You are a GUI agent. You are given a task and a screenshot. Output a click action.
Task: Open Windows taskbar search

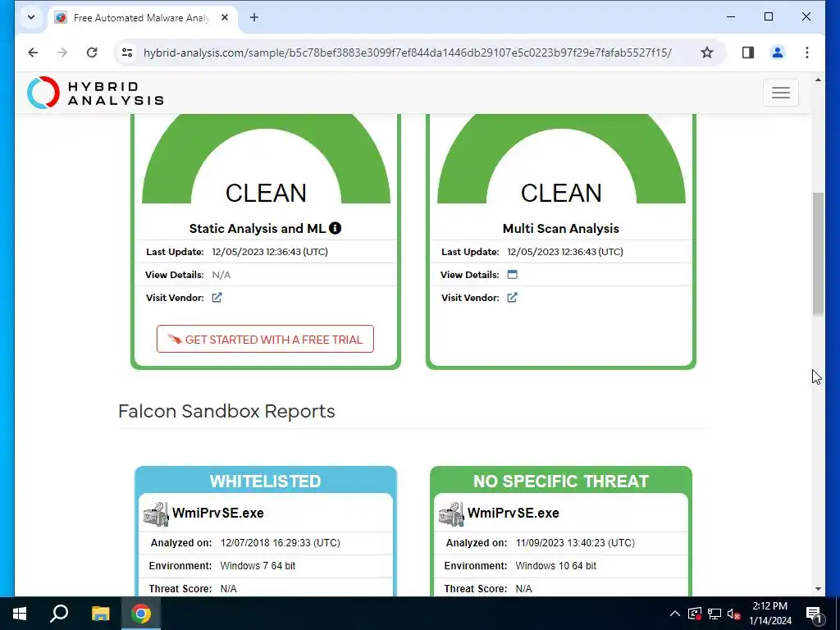click(x=59, y=614)
